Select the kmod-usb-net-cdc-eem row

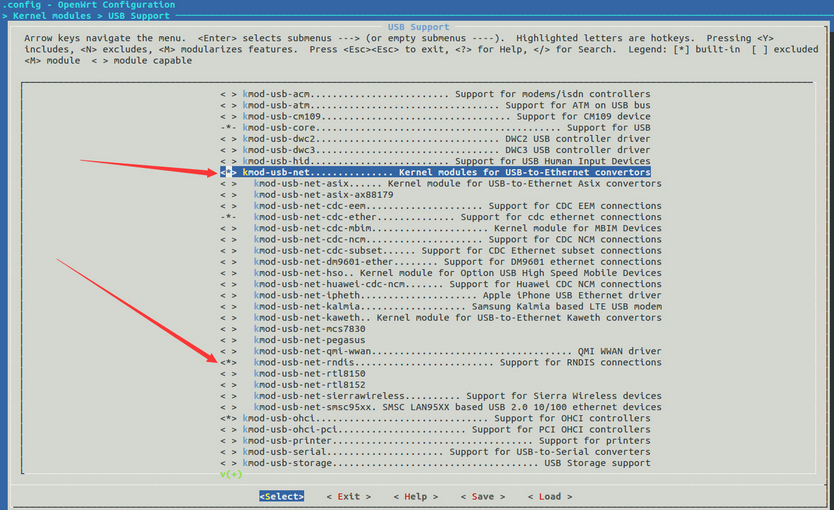coord(441,206)
